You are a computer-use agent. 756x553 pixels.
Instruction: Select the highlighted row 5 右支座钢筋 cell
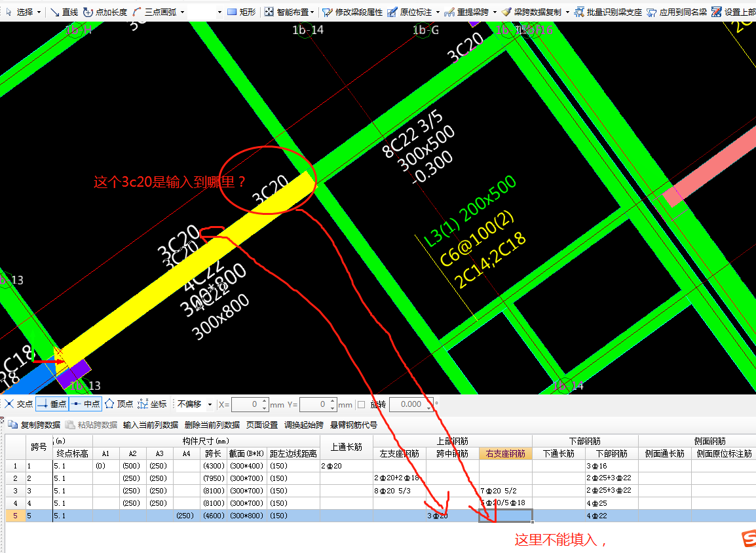click(x=505, y=516)
